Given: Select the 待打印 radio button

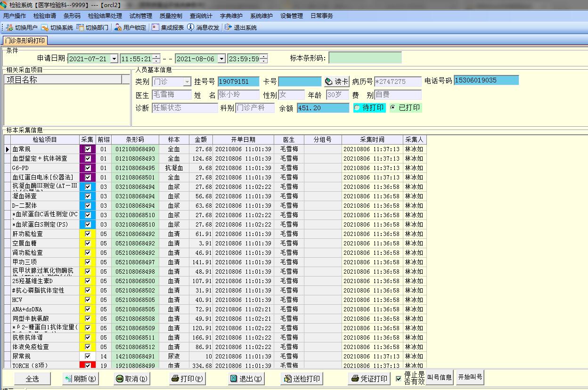Looking at the screenshot, I should 358,108.
